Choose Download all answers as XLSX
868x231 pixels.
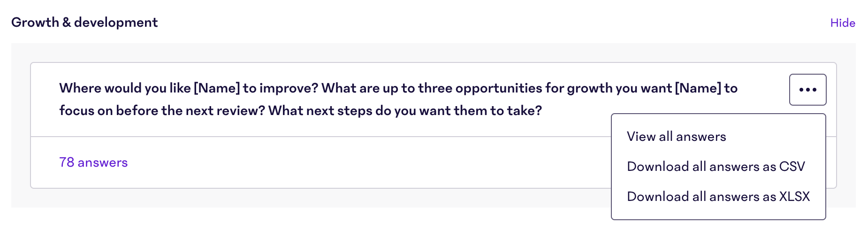(x=718, y=197)
